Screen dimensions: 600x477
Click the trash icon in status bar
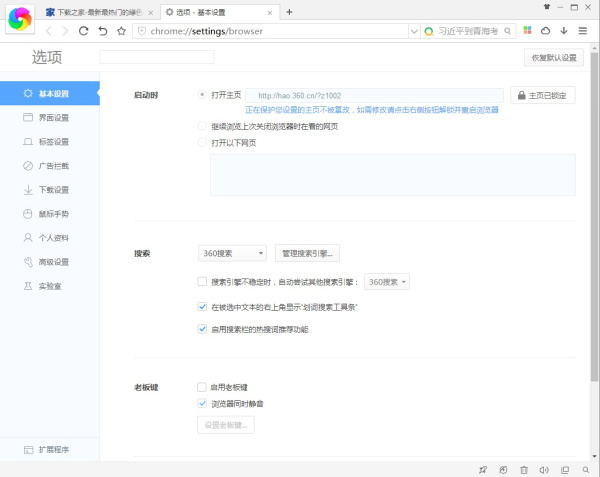[x=524, y=469]
